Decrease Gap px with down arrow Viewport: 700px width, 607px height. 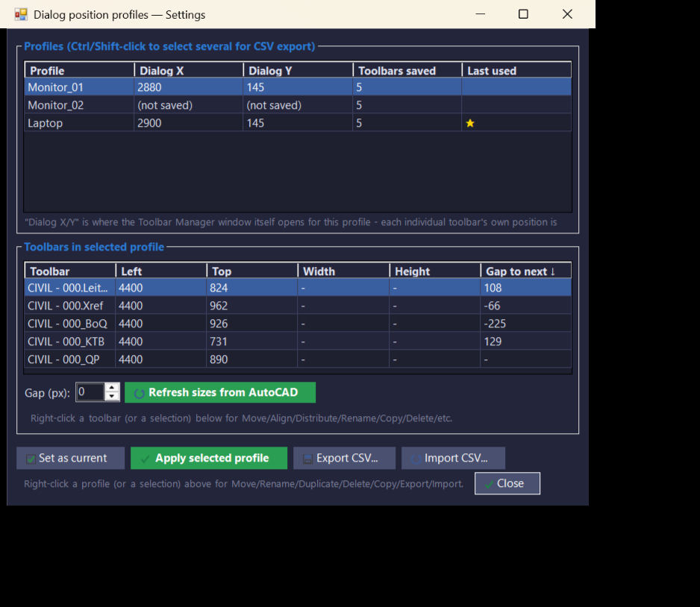click(x=112, y=397)
